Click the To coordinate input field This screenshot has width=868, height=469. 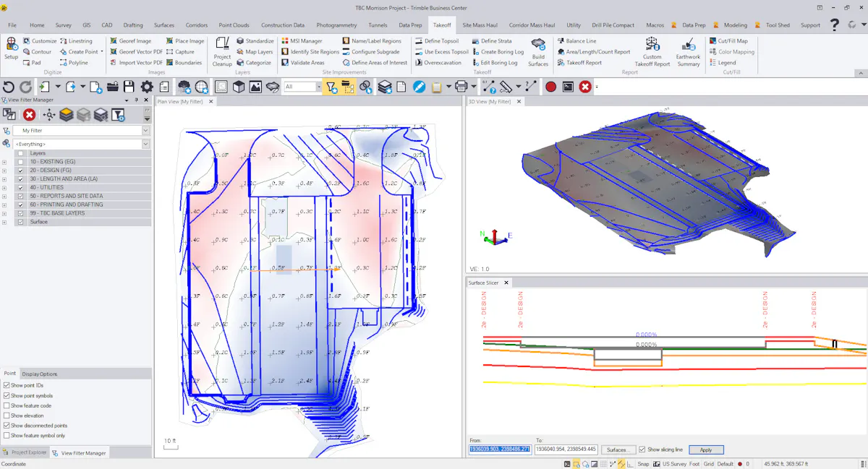[566, 449]
